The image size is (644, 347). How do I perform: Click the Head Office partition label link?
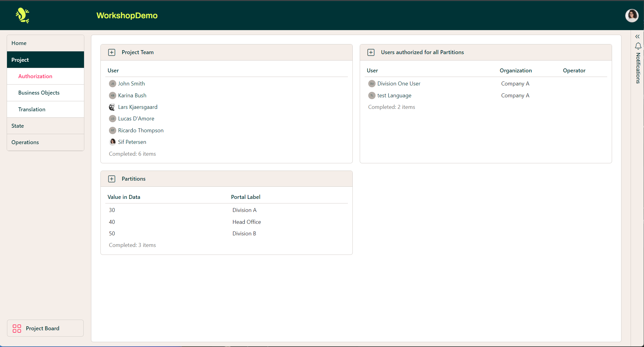tap(247, 222)
